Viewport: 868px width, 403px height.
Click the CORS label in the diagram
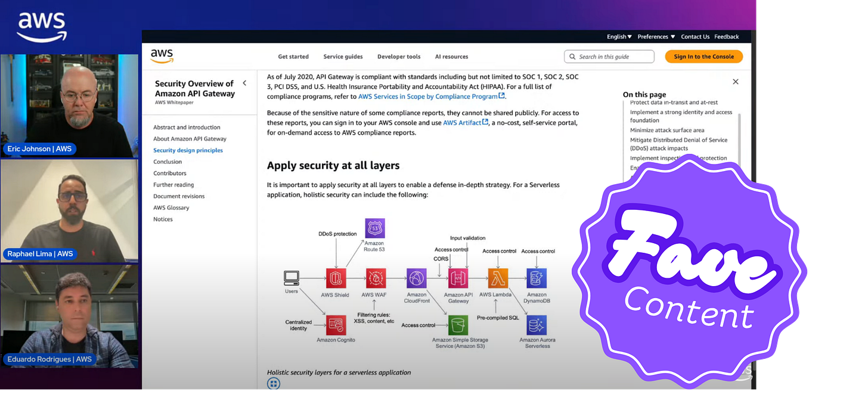coord(441,259)
